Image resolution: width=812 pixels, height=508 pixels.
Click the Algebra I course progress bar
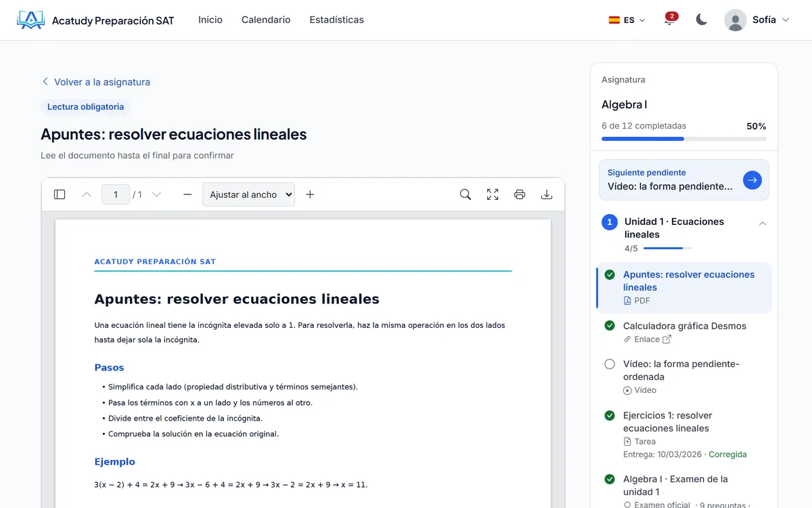point(684,139)
